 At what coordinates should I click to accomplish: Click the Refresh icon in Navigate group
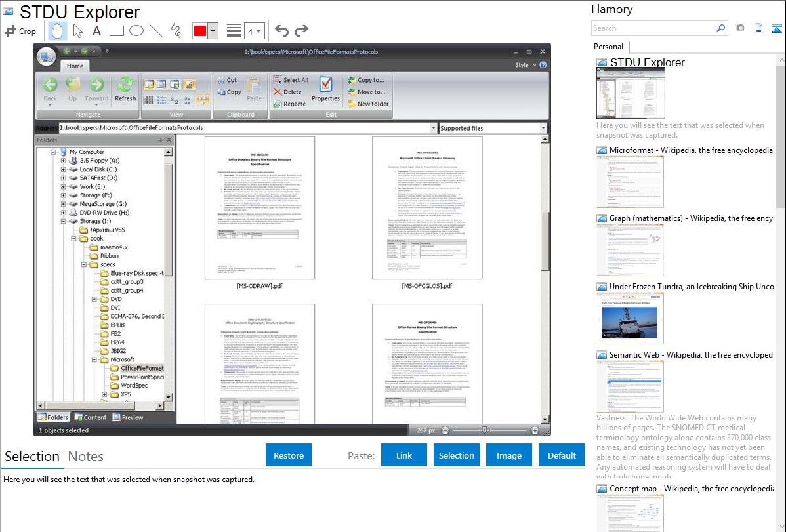point(125,85)
